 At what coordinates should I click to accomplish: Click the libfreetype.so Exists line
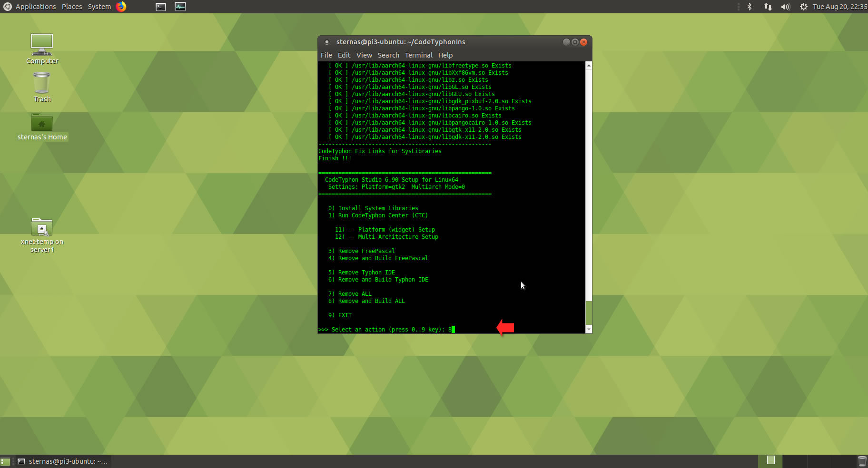(x=420, y=66)
